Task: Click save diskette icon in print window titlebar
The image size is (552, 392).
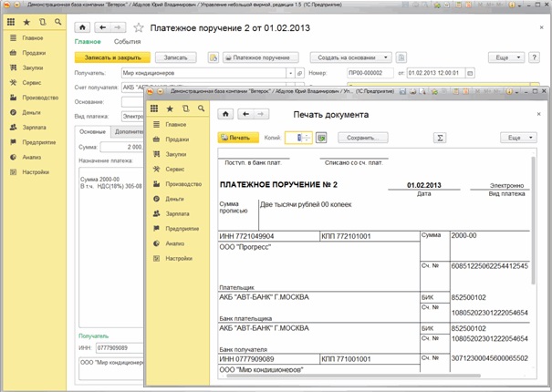Action: (403, 91)
